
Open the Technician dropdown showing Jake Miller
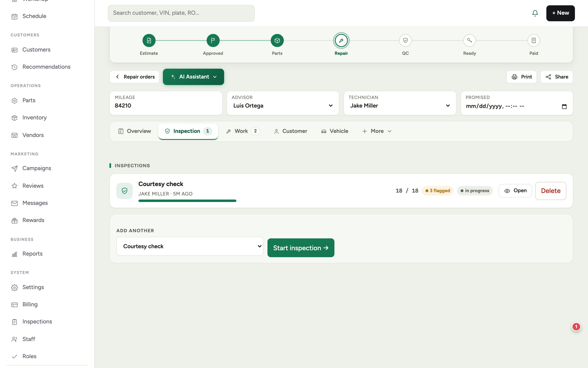[x=400, y=106]
